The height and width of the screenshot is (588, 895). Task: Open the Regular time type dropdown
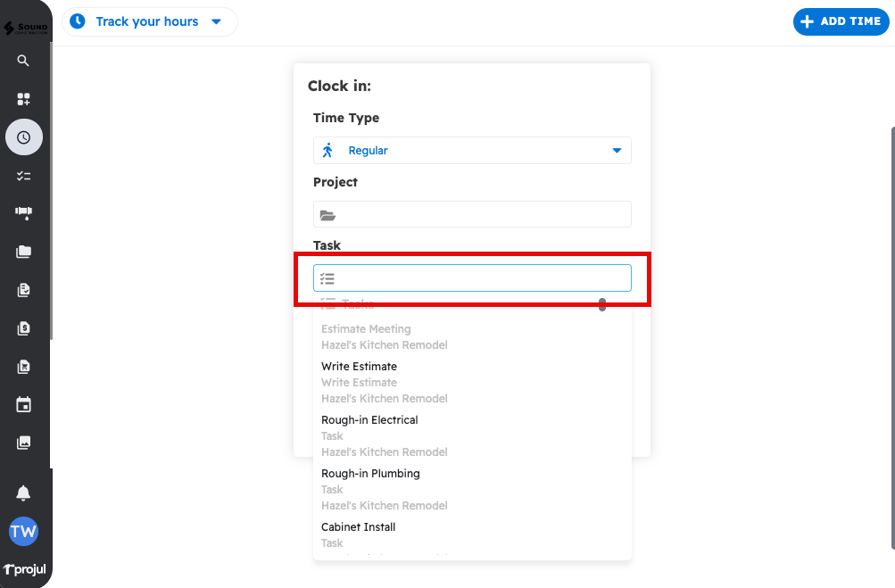click(x=472, y=151)
